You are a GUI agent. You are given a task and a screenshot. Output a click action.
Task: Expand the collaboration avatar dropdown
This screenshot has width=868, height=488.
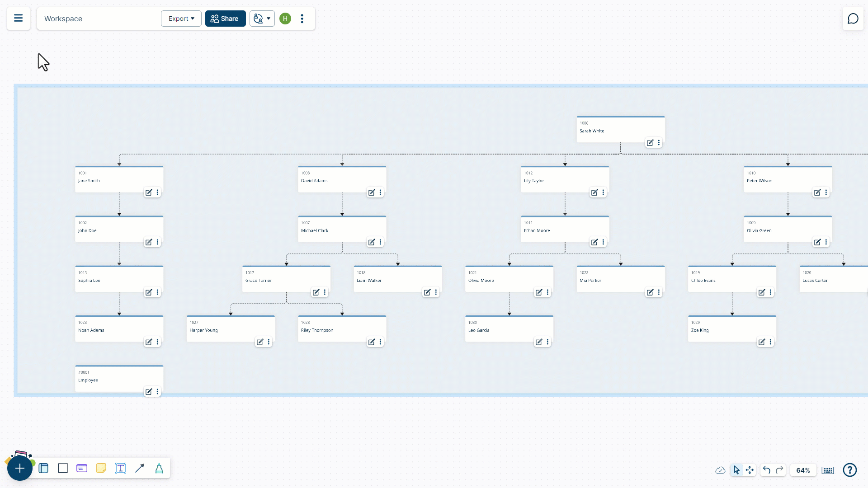[x=262, y=19]
